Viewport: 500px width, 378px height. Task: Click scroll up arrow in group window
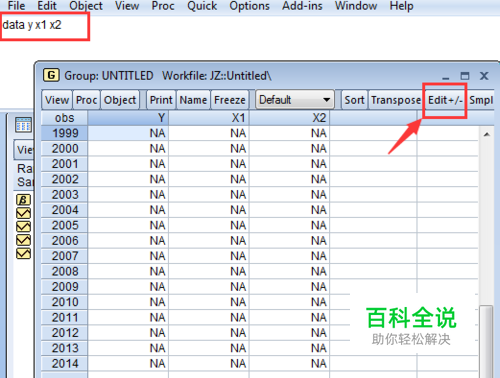pyautogui.click(x=487, y=134)
